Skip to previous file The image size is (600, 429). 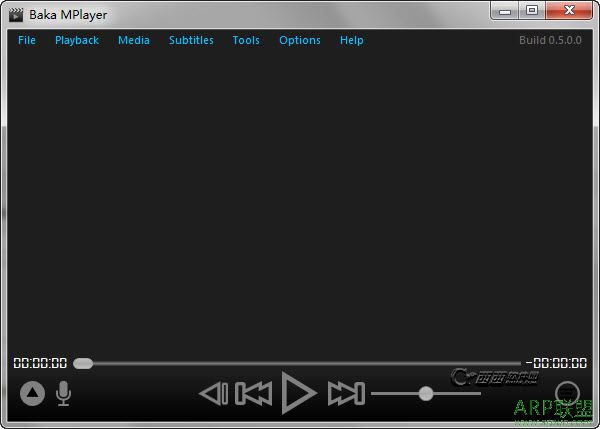click(253, 393)
